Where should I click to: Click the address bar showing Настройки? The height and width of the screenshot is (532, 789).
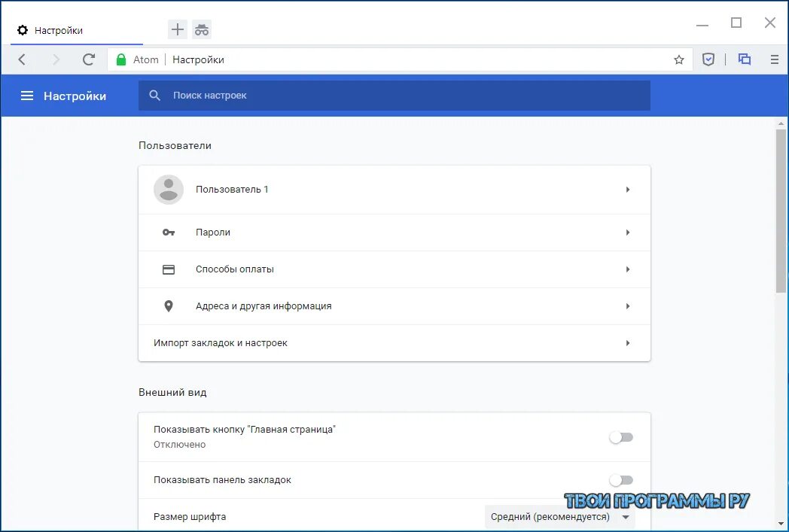400,60
